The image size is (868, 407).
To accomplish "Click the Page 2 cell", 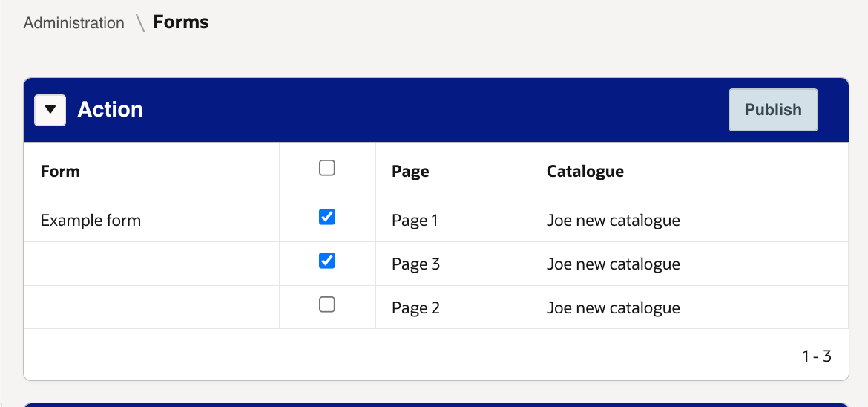I will [x=415, y=308].
